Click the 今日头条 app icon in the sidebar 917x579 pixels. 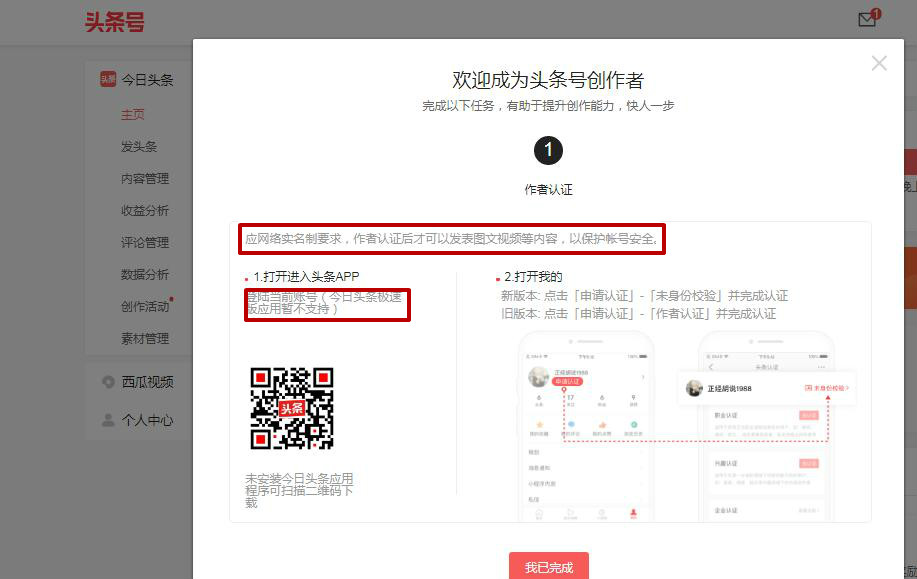click(x=108, y=79)
